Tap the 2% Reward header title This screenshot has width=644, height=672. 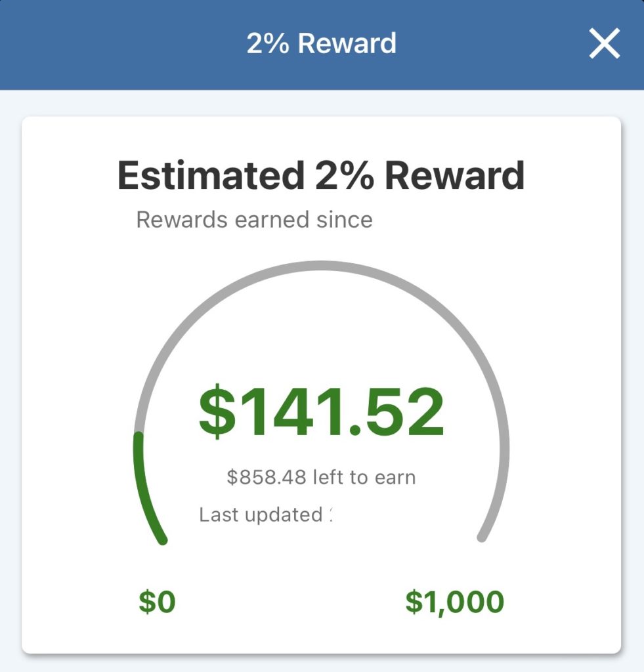pyautogui.click(x=321, y=44)
